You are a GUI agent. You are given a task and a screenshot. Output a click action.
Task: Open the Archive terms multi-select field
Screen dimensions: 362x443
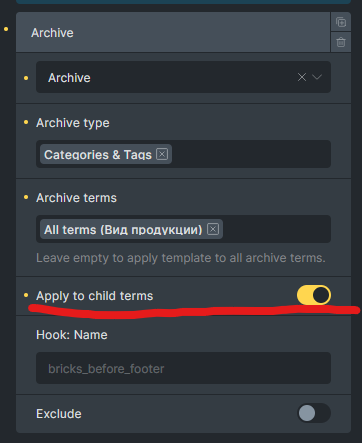(276, 229)
